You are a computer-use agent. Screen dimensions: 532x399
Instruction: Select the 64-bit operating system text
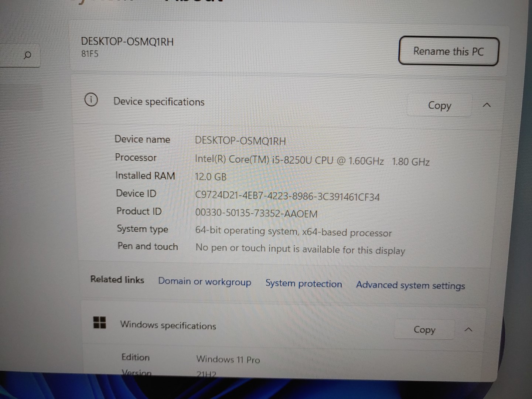click(x=293, y=232)
